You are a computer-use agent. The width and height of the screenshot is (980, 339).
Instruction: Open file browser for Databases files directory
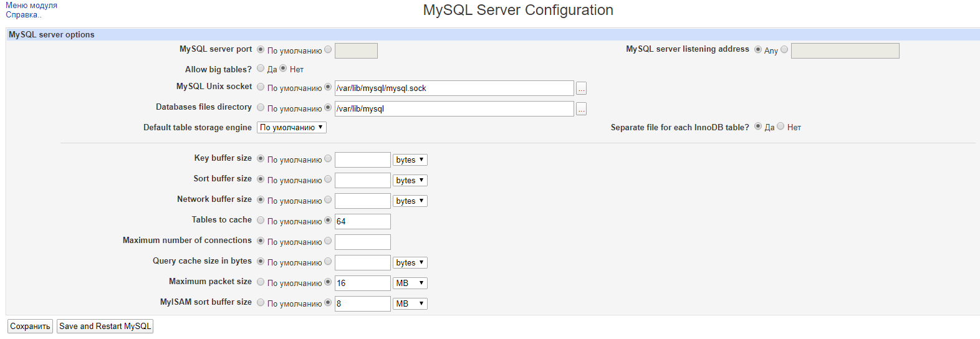(581, 109)
